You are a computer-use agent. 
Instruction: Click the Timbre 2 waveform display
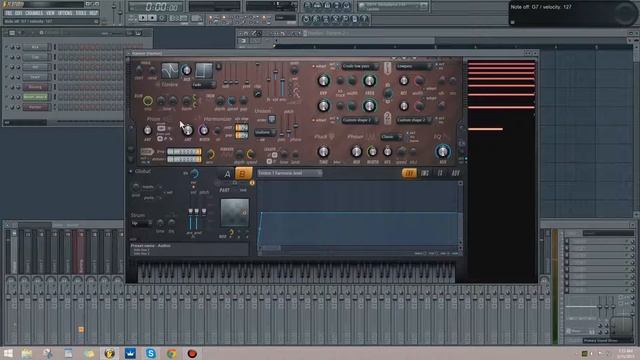point(204,71)
